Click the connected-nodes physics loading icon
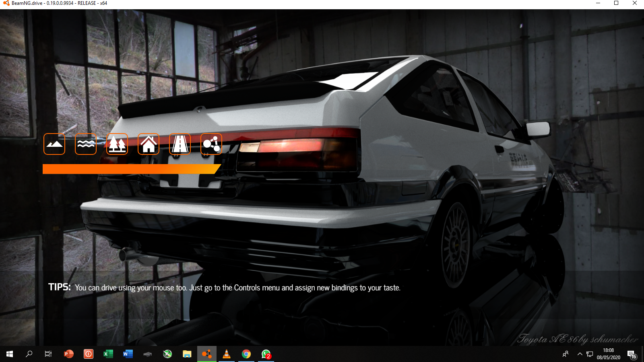This screenshot has height=362, width=644. (211, 144)
